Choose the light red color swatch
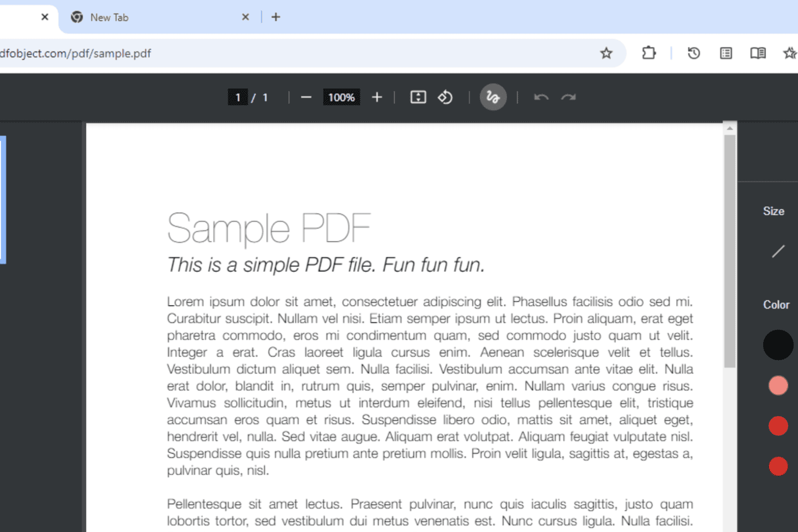 pos(778,385)
